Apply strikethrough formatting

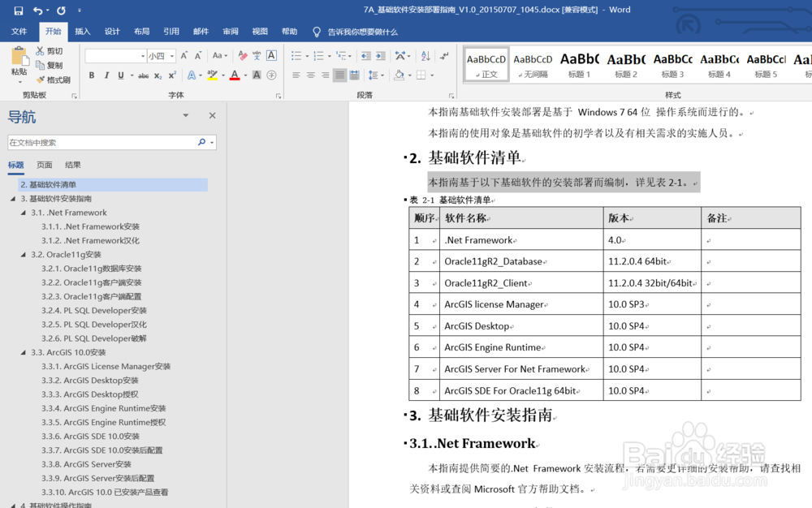[144, 75]
